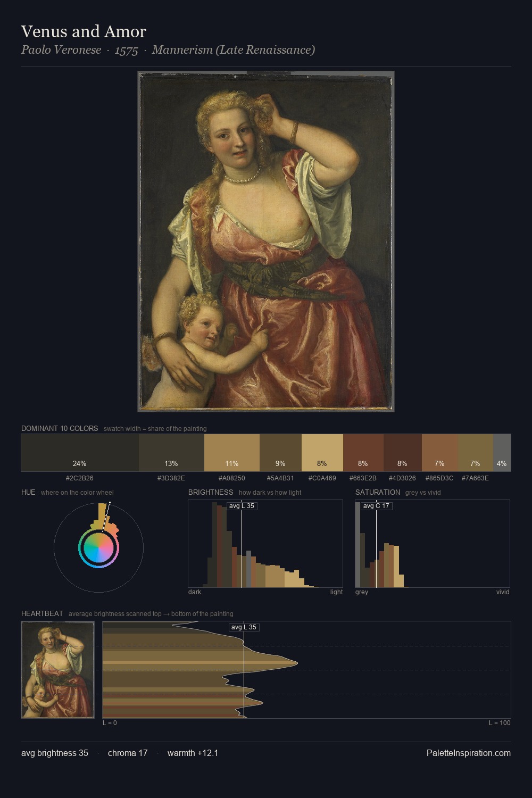Click the BRIGHTNESS section heading

click(x=211, y=492)
